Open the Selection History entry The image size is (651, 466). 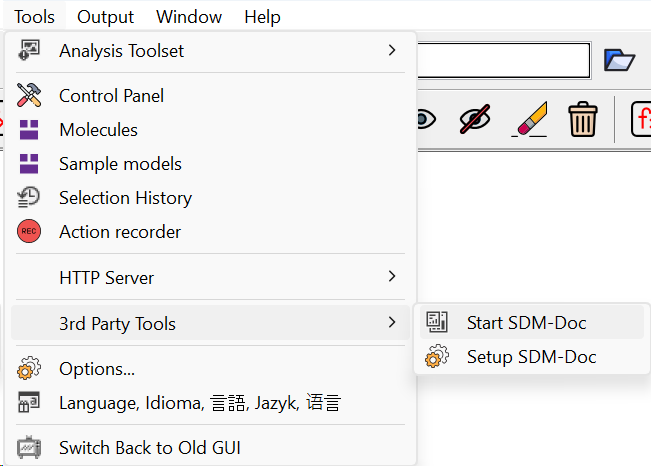(210, 198)
